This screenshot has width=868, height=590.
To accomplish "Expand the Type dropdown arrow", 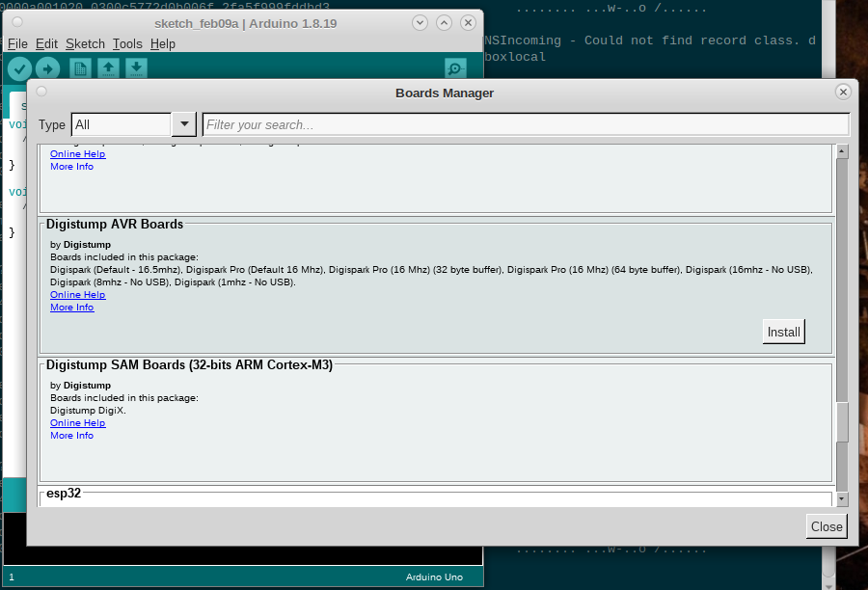I will point(184,124).
